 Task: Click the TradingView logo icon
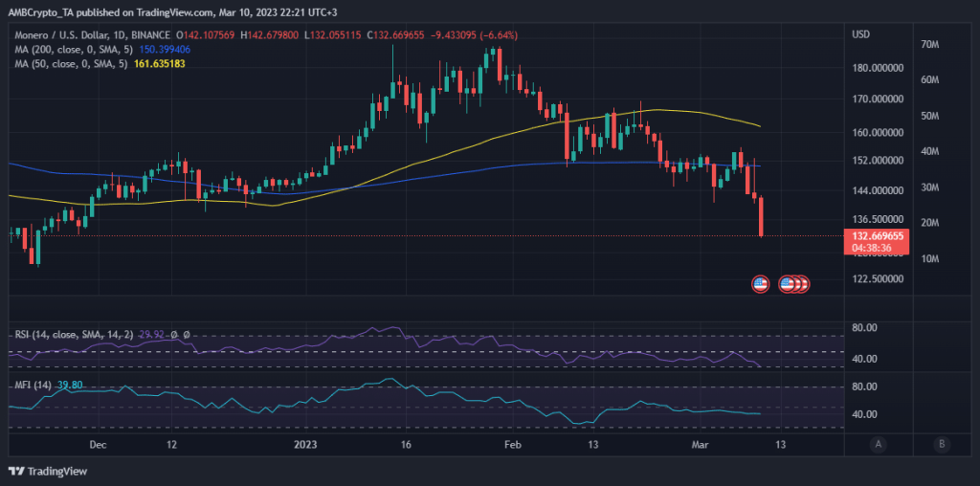17,471
